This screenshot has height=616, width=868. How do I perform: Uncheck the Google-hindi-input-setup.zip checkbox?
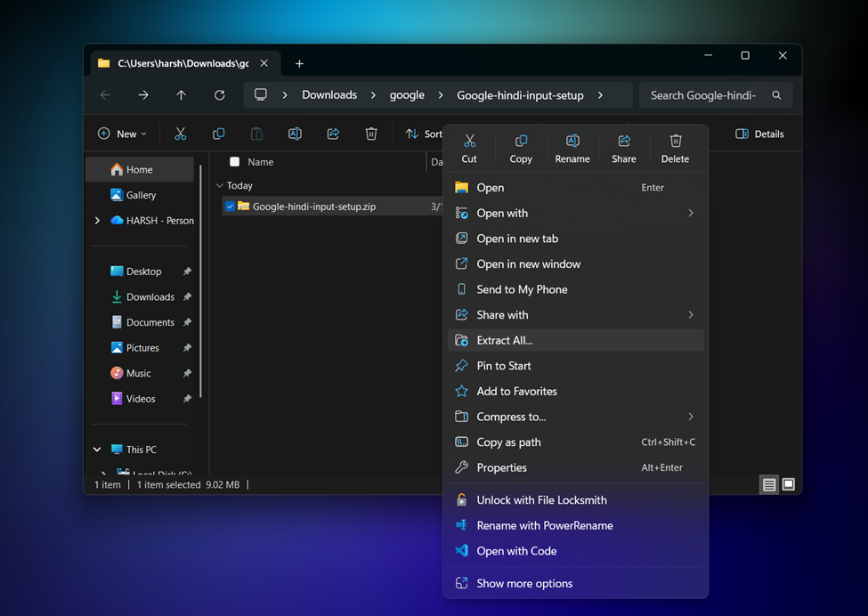tap(231, 207)
